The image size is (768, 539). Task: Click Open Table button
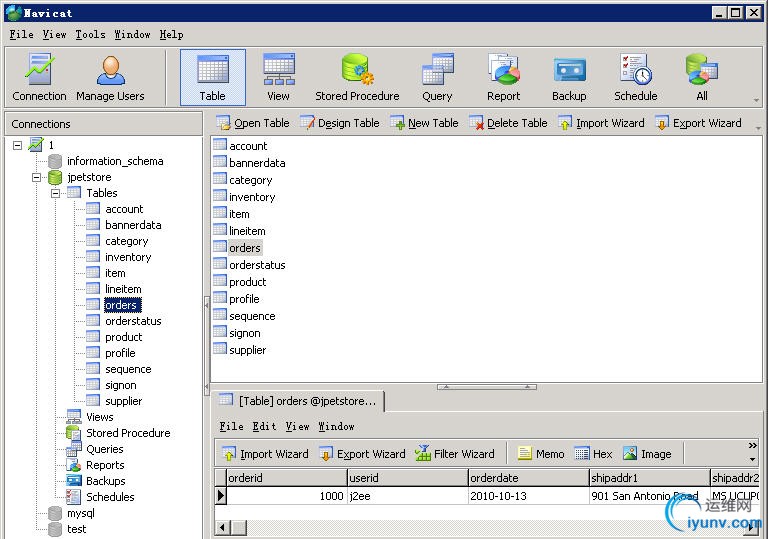253,123
